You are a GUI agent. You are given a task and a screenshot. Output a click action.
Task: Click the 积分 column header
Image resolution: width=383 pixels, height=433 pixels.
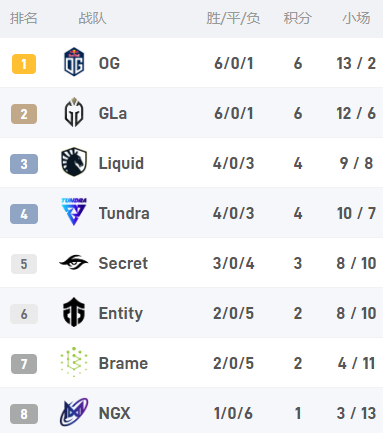[298, 18]
